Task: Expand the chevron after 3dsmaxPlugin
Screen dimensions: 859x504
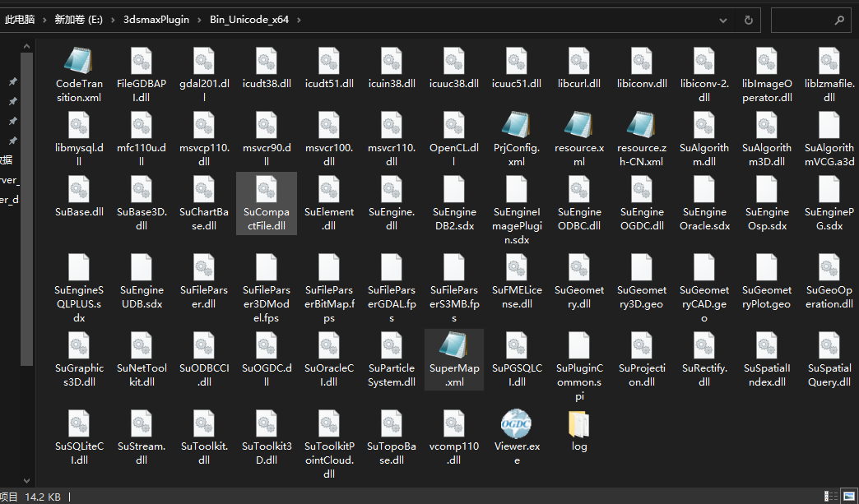Action: pos(199,20)
